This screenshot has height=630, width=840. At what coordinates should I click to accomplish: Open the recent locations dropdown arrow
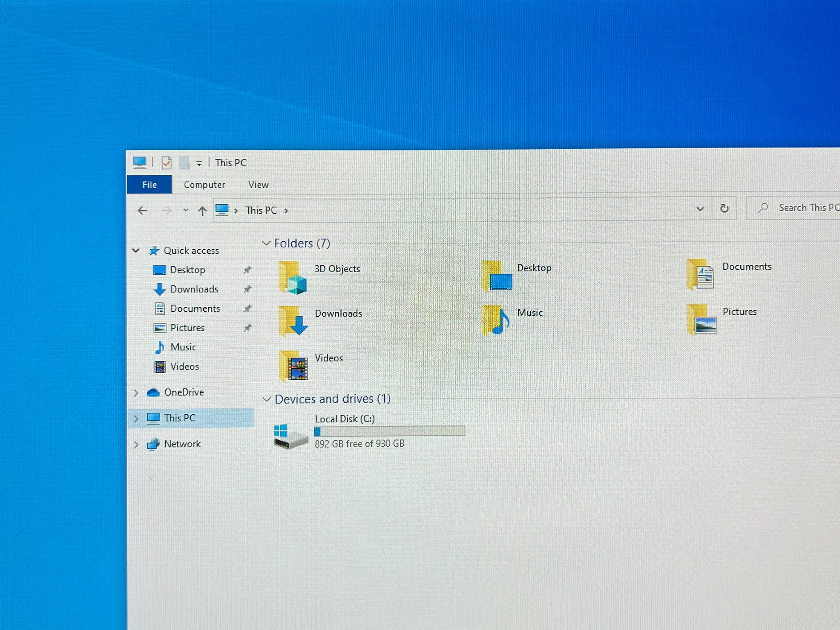coord(185,210)
